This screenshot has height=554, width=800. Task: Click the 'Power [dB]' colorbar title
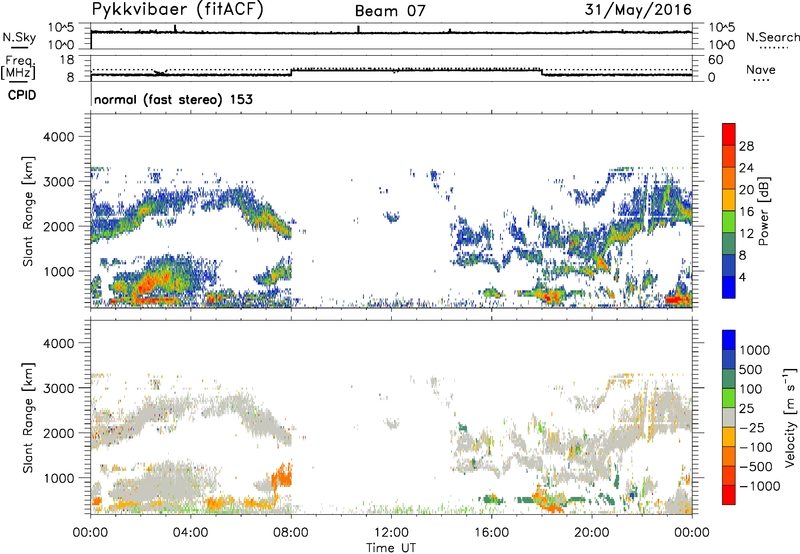(763, 211)
